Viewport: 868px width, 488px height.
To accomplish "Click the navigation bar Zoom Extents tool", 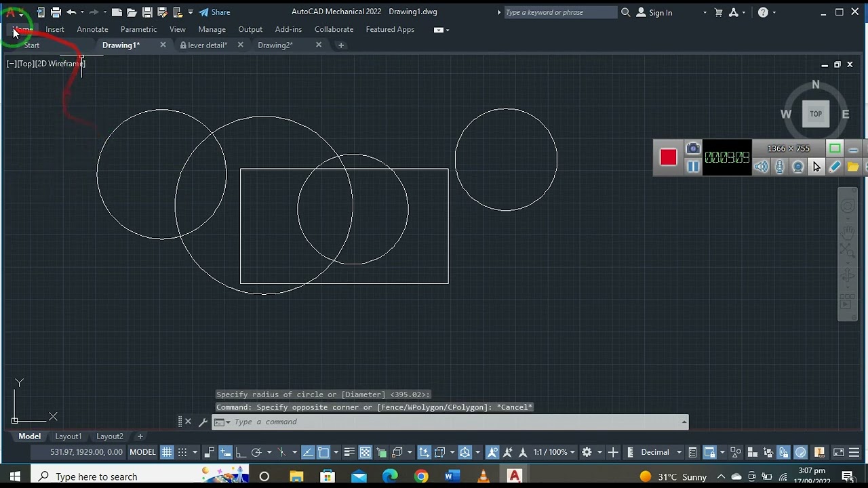I will tap(848, 252).
